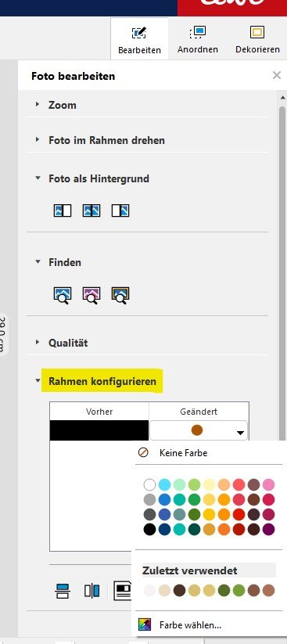
Task: Set photo as left page background
Action: pyautogui.click(x=63, y=210)
